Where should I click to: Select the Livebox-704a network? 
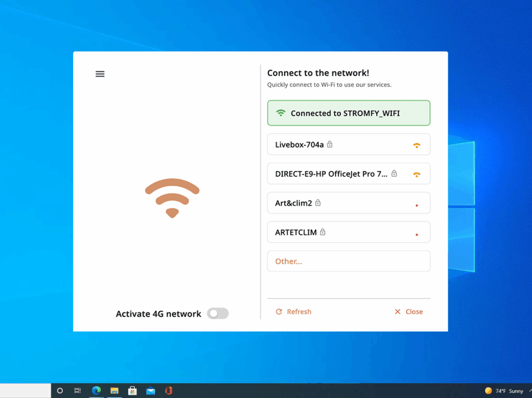coord(349,145)
